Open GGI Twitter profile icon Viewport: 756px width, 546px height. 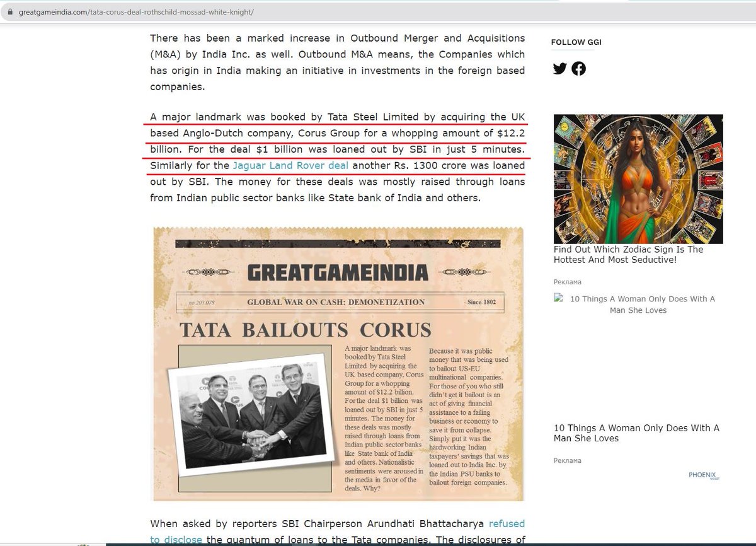coord(560,69)
